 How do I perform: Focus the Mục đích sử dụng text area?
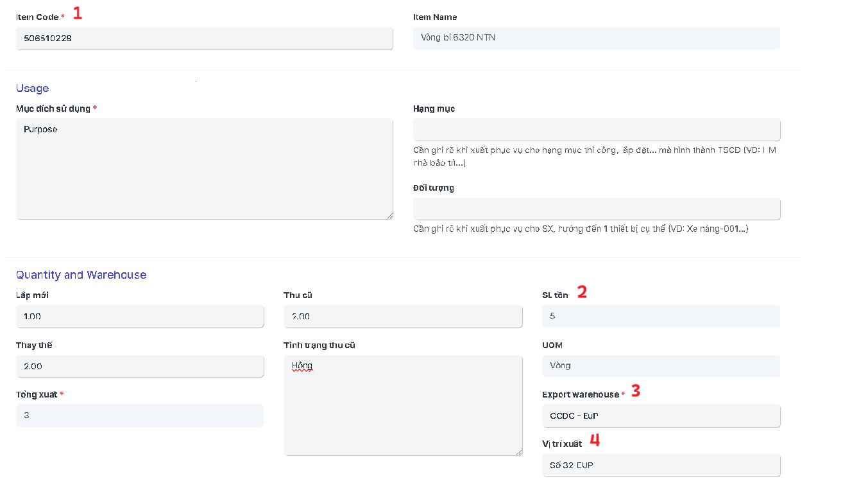(204, 169)
